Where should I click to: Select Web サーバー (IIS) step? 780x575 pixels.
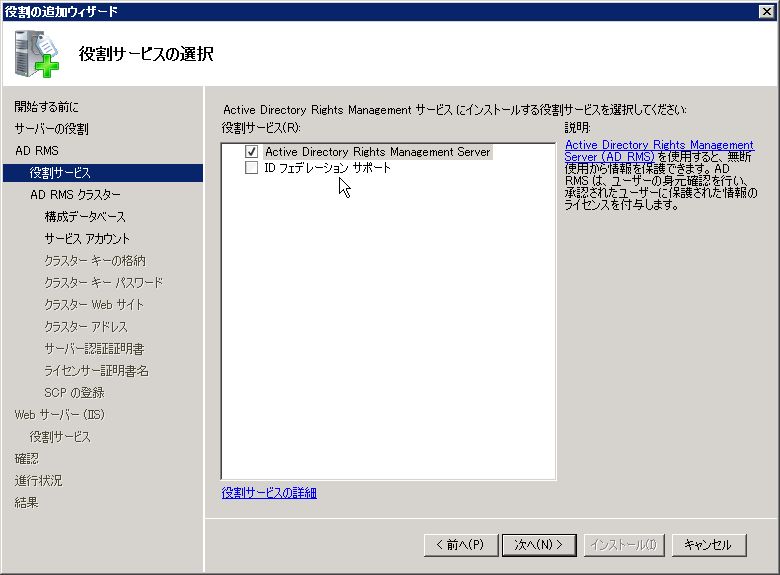coord(60,414)
